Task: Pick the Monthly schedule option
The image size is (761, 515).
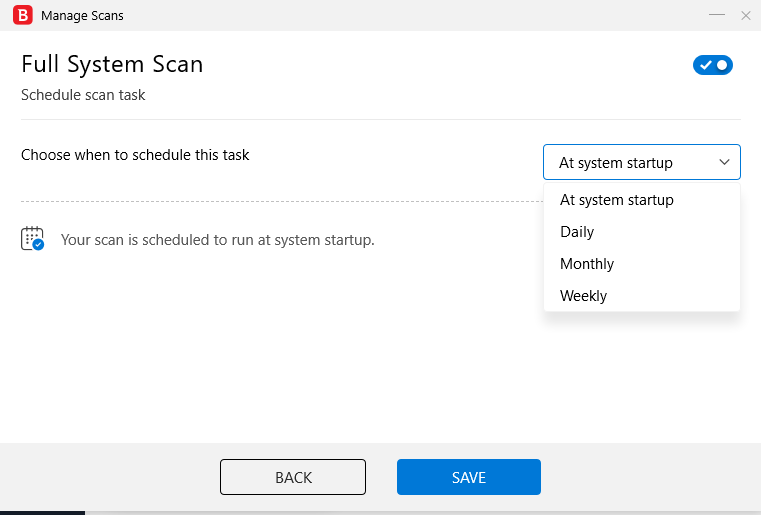Action: (587, 264)
